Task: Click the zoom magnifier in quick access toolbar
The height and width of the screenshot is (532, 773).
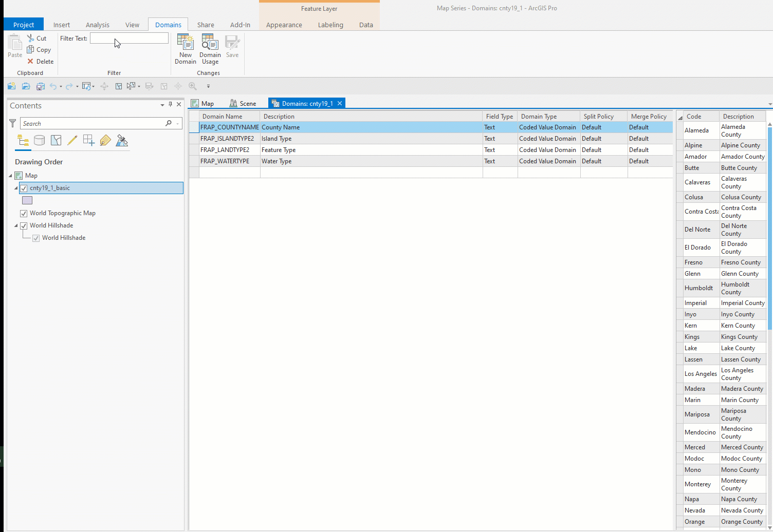Action: coord(193,86)
